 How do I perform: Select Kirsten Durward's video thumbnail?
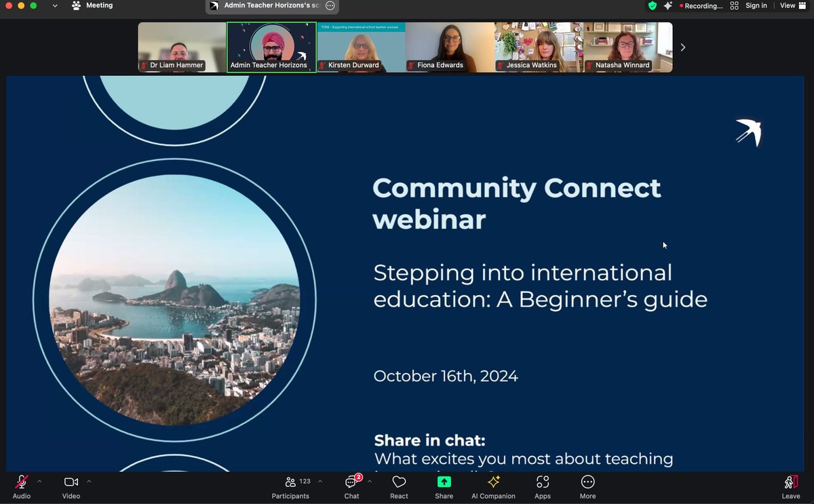click(x=361, y=47)
